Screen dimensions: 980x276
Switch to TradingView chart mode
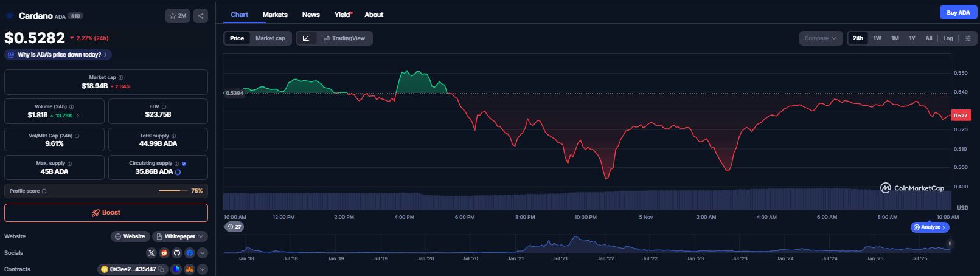(344, 38)
